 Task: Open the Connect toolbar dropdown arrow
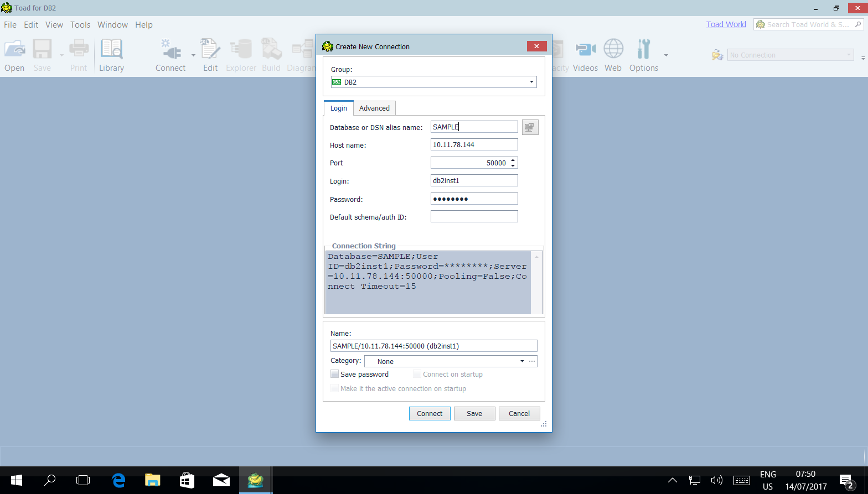coord(193,55)
